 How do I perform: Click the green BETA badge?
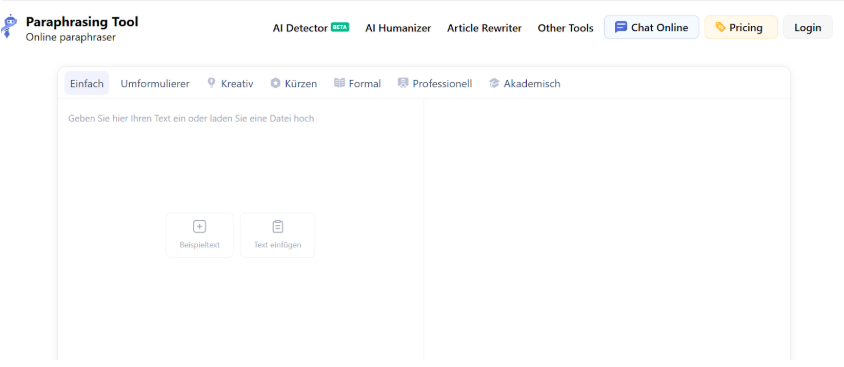tap(340, 26)
